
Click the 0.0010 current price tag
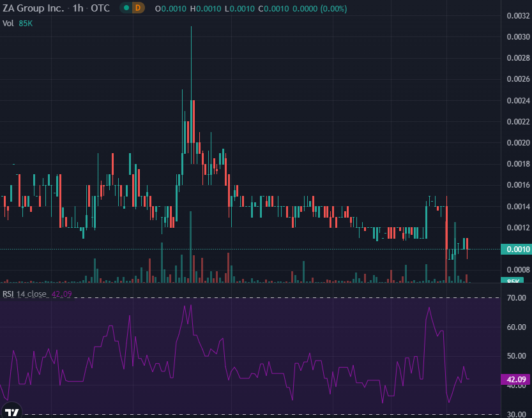[516, 249]
